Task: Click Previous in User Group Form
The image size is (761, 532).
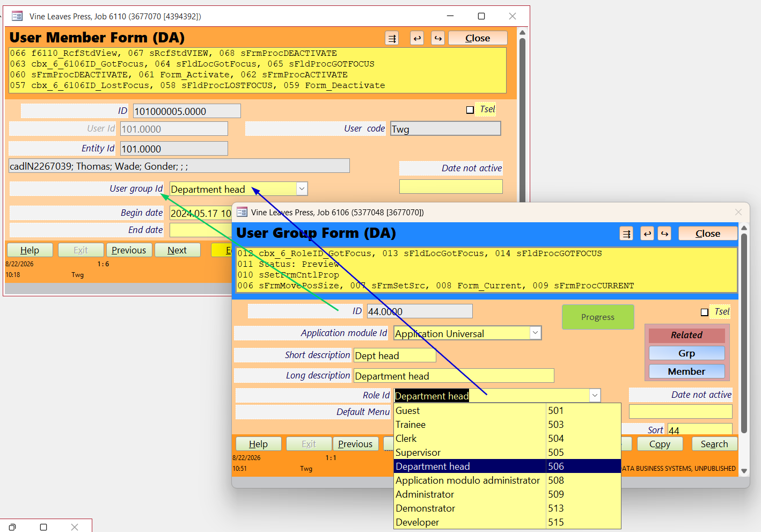Action: tap(355, 444)
